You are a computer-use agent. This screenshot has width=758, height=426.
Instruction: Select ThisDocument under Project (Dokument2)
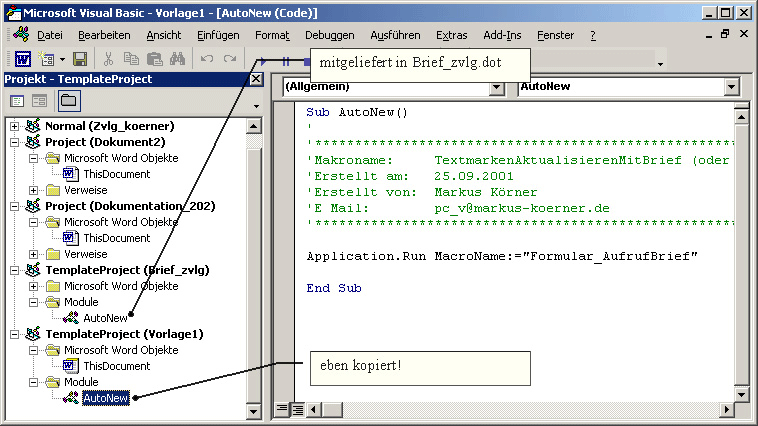[x=117, y=174]
